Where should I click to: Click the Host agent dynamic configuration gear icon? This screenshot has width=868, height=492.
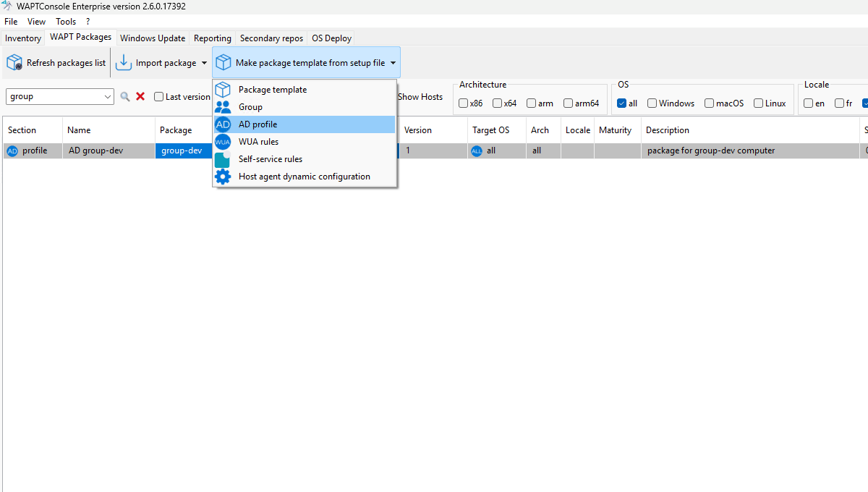click(x=223, y=177)
